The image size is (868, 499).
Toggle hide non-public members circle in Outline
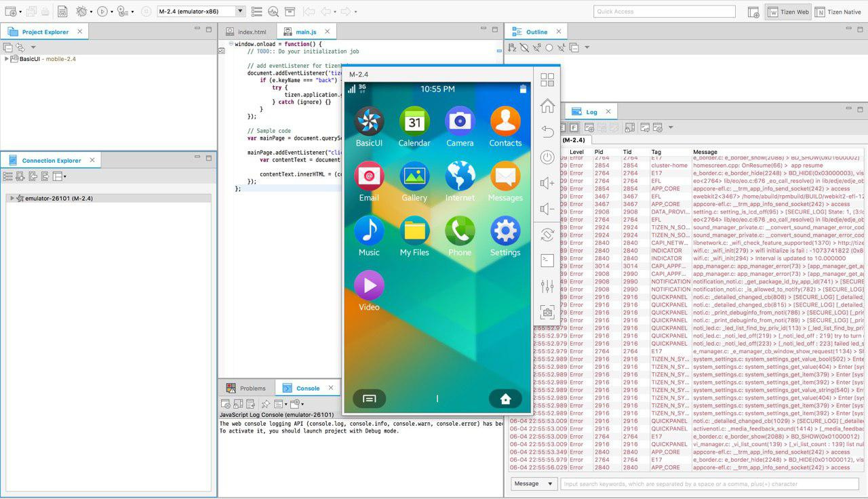coord(549,47)
